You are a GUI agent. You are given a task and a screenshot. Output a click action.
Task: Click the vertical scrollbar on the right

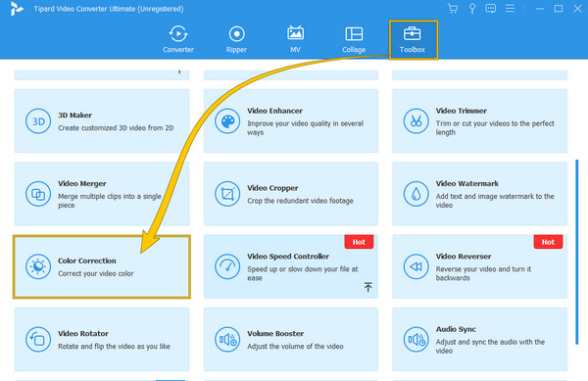click(x=577, y=252)
